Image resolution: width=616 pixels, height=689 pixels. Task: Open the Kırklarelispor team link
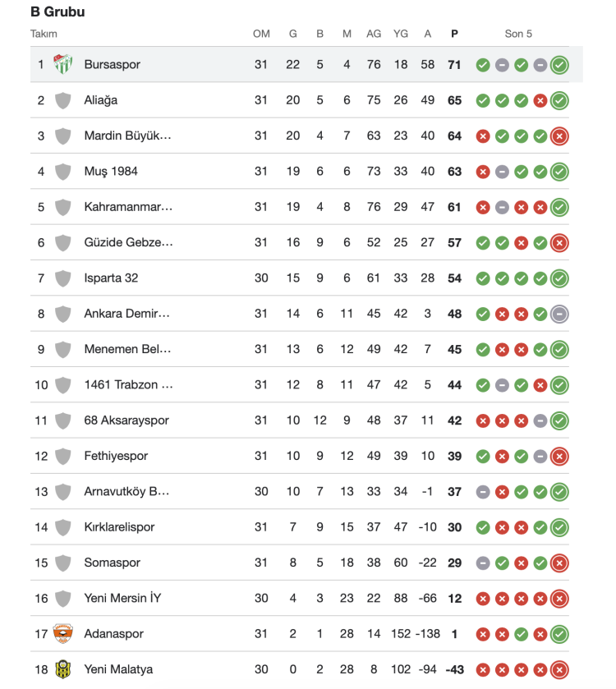click(119, 527)
